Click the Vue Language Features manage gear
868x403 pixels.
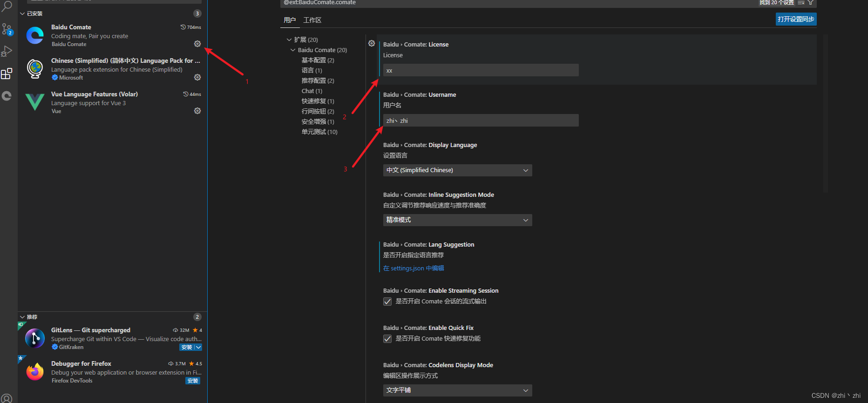(197, 111)
